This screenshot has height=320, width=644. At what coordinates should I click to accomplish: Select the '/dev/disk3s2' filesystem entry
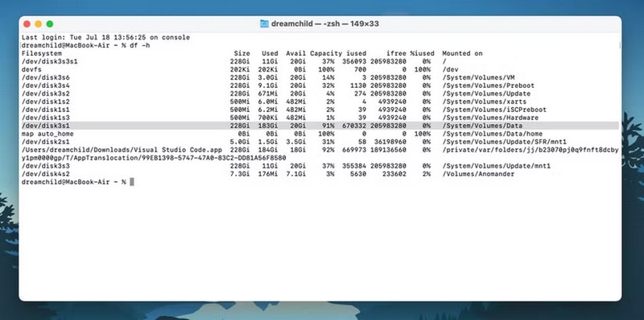pyautogui.click(x=46, y=94)
